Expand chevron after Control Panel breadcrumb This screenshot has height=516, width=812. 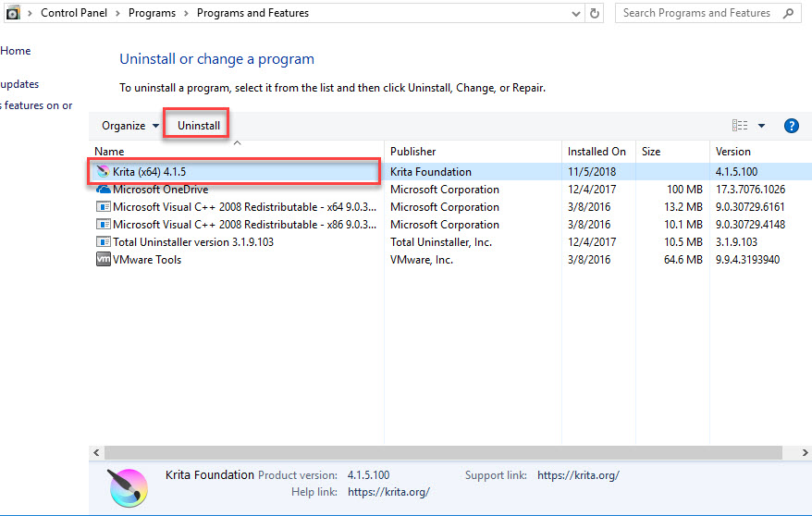117,14
